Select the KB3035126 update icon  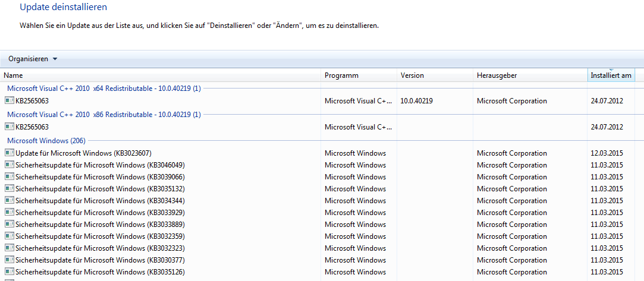tap(9, 272)
